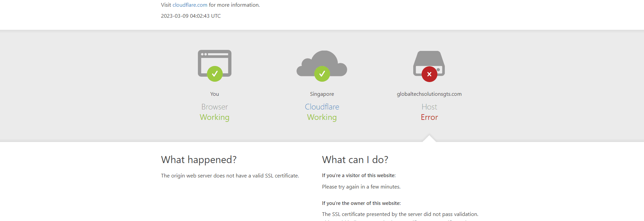
Task: Click the green 'Working' status under Browser
Action: [215, 117]
